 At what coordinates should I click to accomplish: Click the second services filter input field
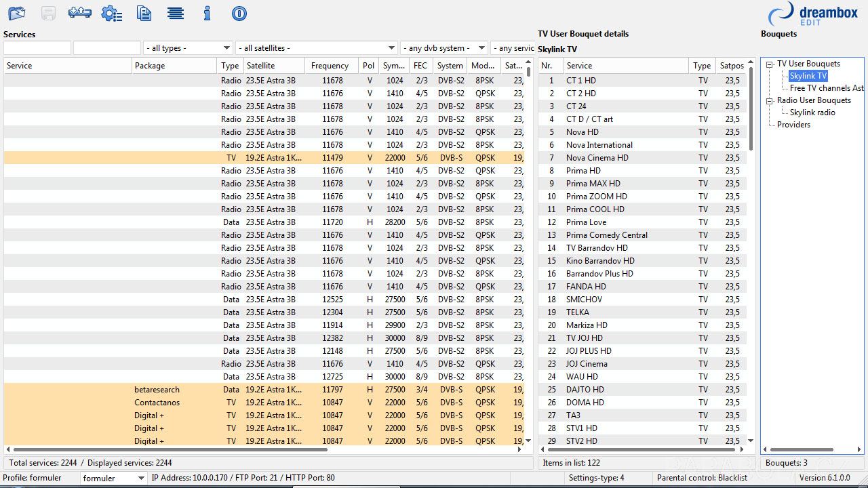(107, 48)
